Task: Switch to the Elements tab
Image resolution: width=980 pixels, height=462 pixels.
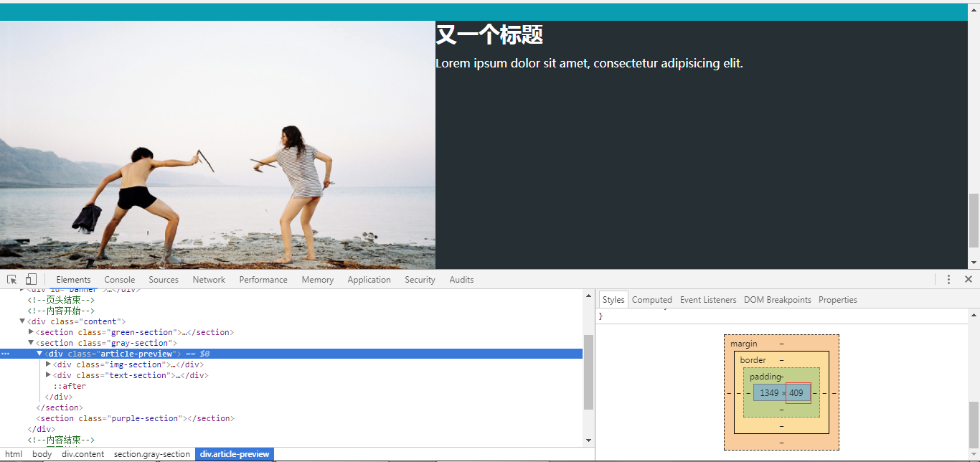Action: pos(73,280)
